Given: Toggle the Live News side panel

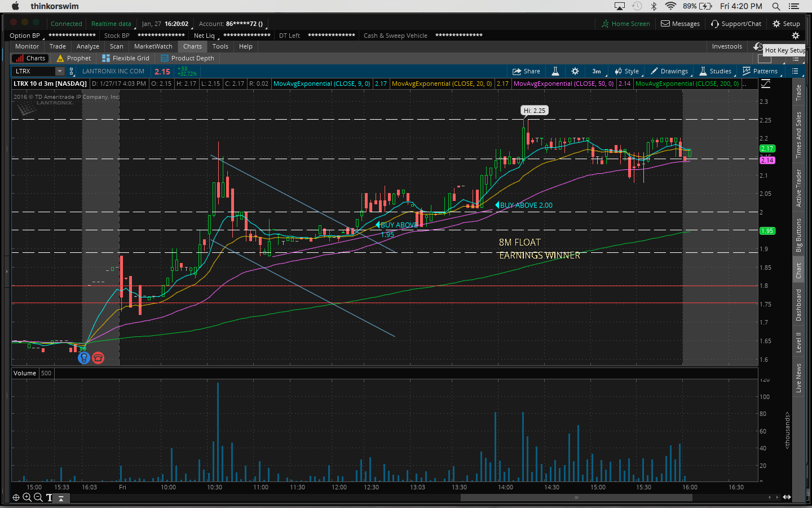Looking at the screenshot, I should point(798,378).
